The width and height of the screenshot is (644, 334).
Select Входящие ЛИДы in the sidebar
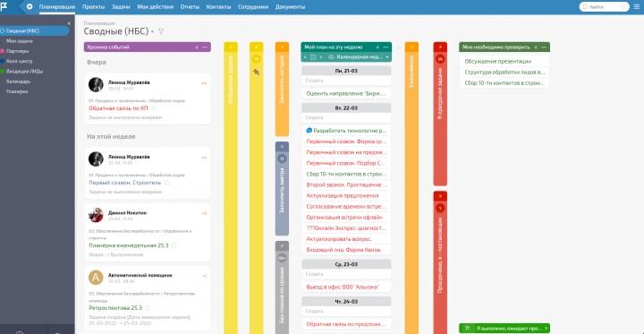[24, 71]
